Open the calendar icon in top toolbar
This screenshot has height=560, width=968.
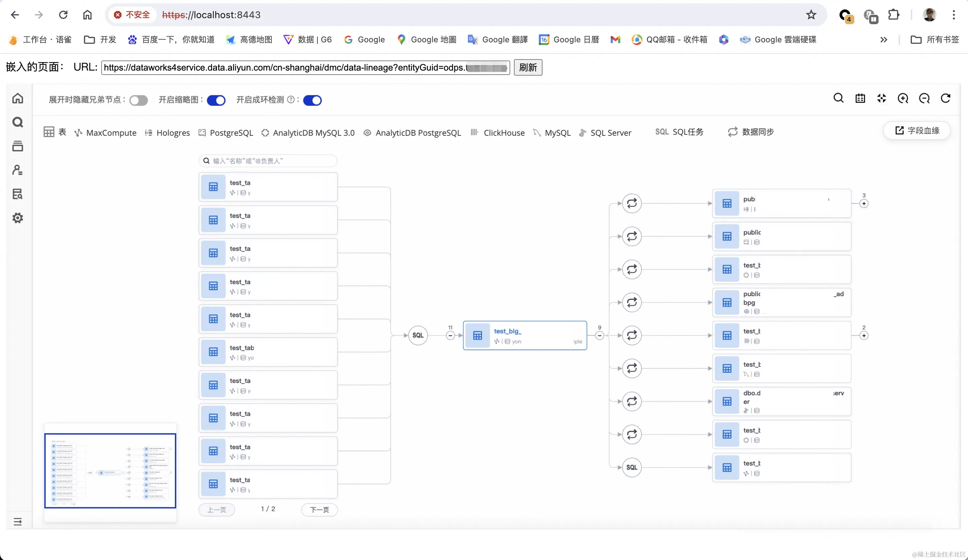[860, 98]
